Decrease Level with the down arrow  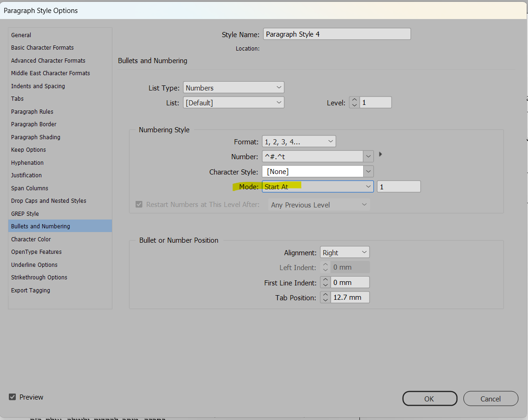(x=354, y=105)
